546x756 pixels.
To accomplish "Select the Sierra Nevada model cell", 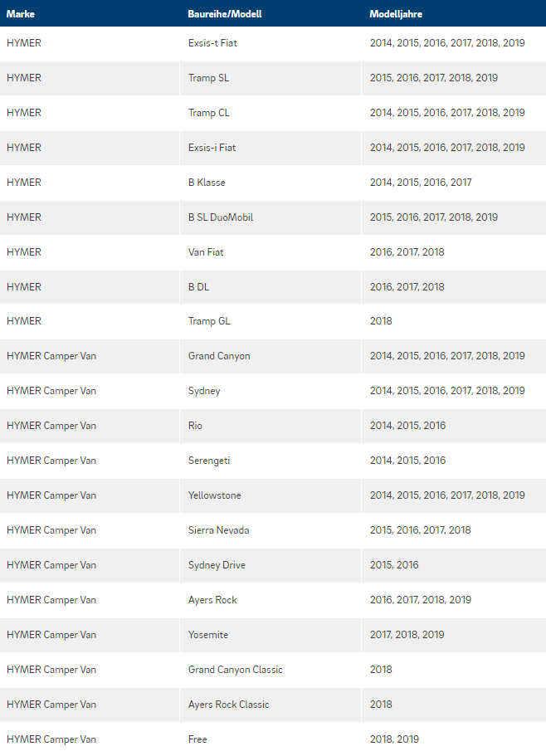I will (x=219, y=530).
